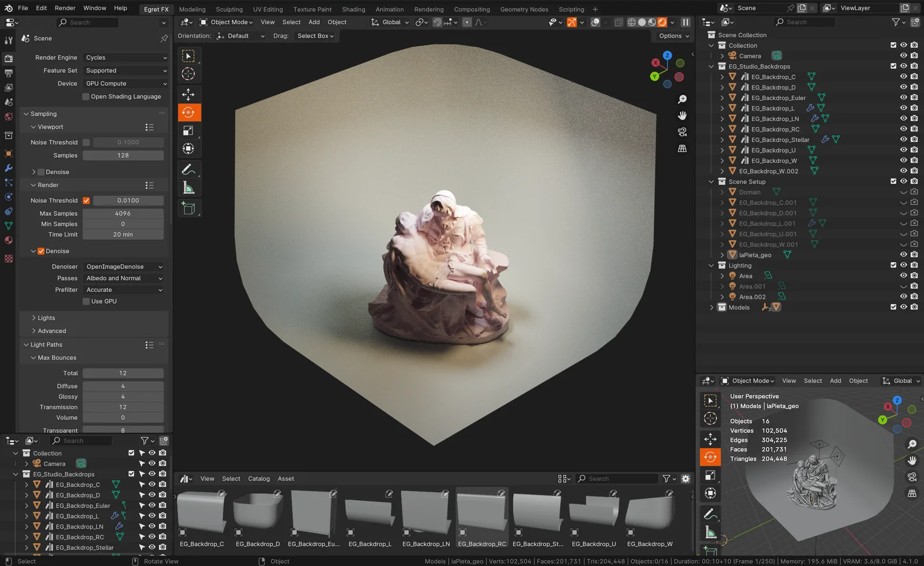This screenshot has height=566, width=924.
Task: Activate the Annotate tool
Action: click(189, 169)
